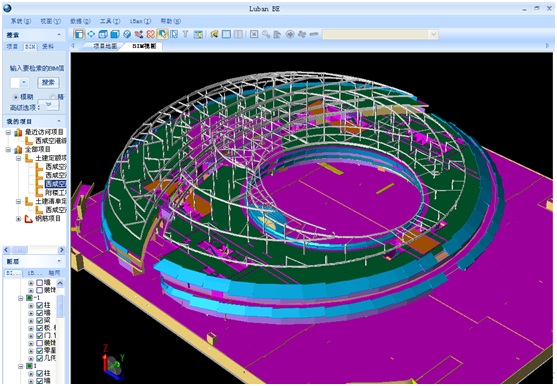This screenshot has width=557, height=386.
Task: Click the globe icon in toolbar
Action: (127, 34)
